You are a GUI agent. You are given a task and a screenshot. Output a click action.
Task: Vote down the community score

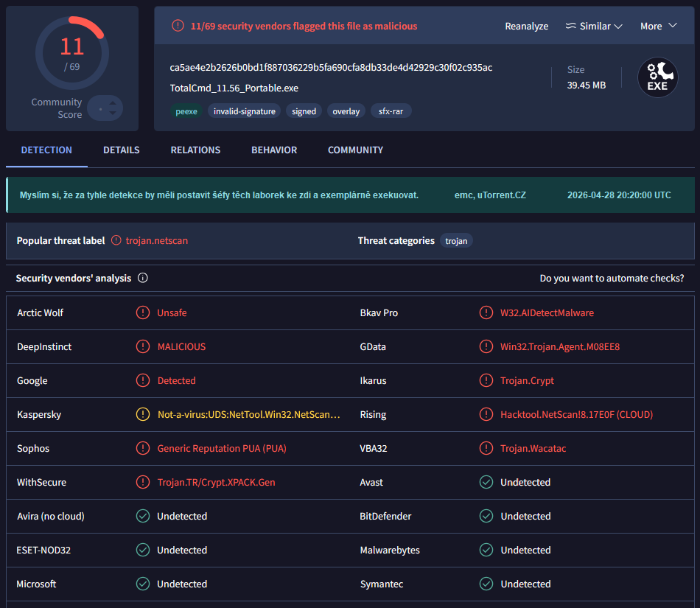(112, 113)
